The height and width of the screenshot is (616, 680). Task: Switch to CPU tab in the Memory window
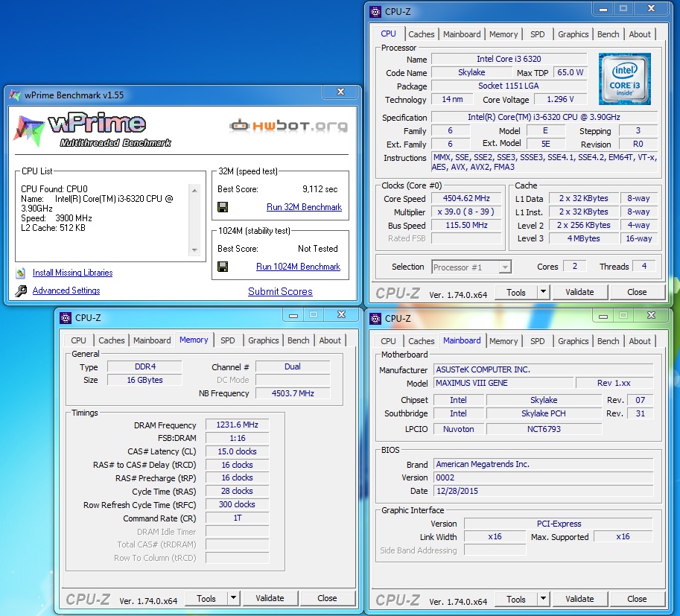[x=78, y=340]
